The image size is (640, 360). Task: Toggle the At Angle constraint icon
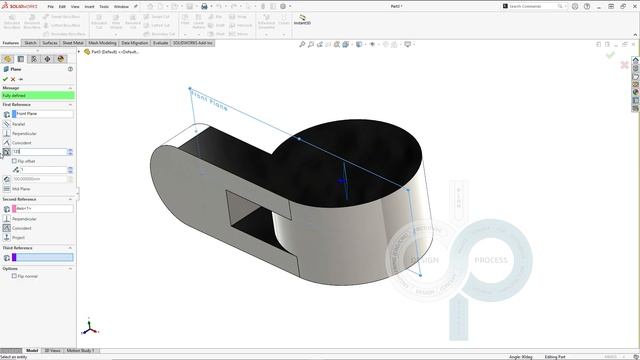7,152
